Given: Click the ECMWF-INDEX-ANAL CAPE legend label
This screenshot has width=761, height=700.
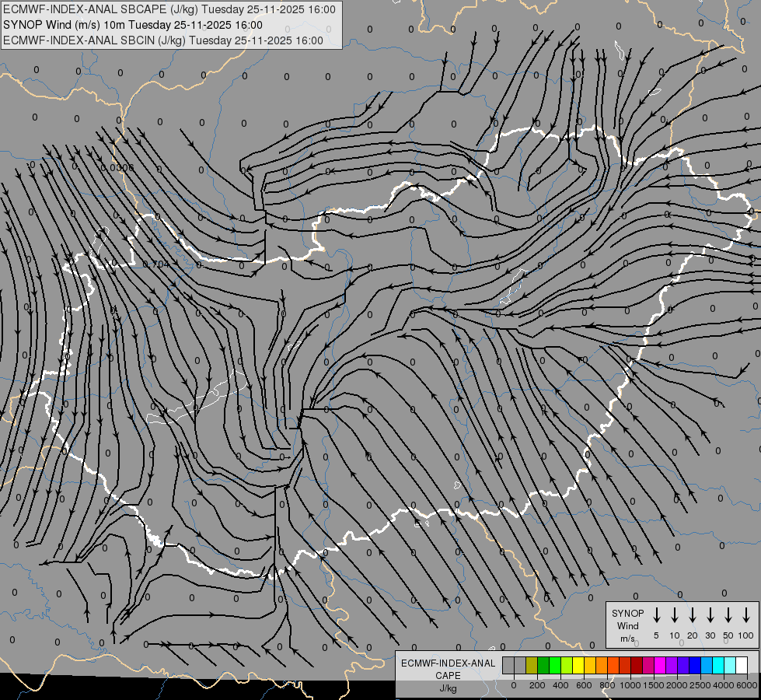Looking at the screenshot, I should (x=448, y=669).
